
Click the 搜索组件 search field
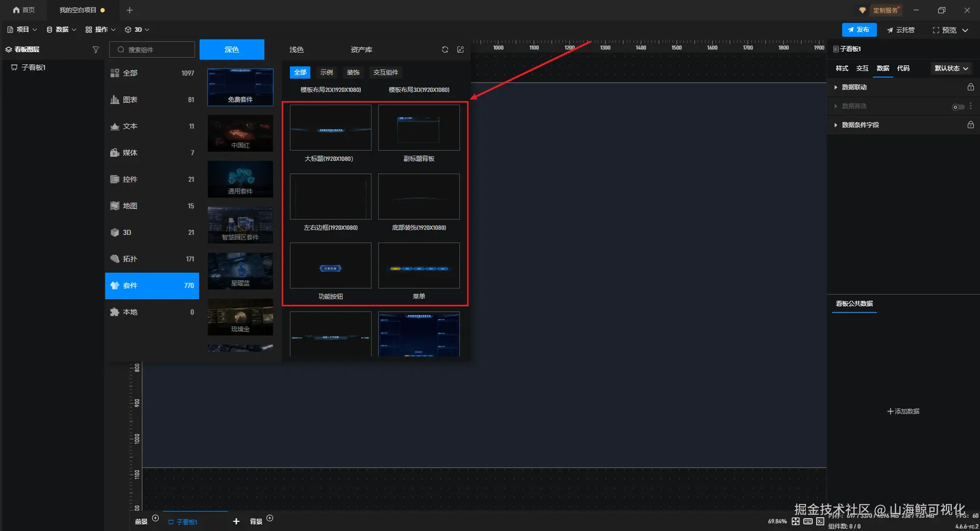[152, 50]
